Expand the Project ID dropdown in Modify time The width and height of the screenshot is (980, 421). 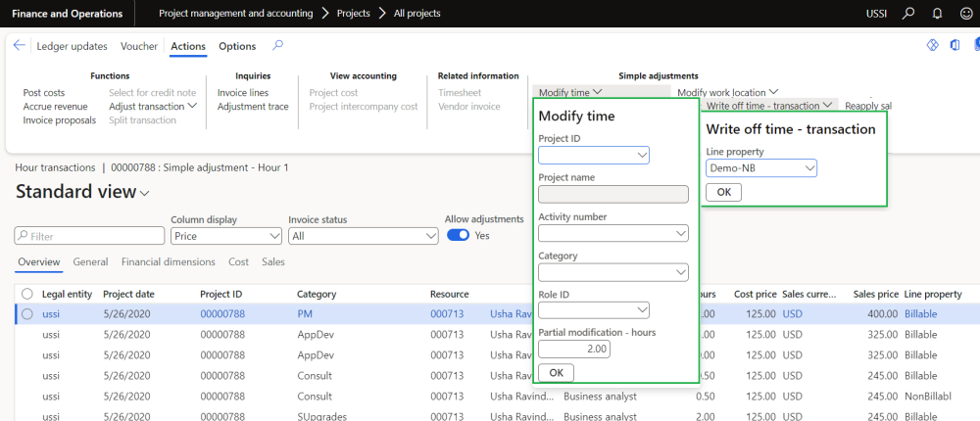coord(594,155)
